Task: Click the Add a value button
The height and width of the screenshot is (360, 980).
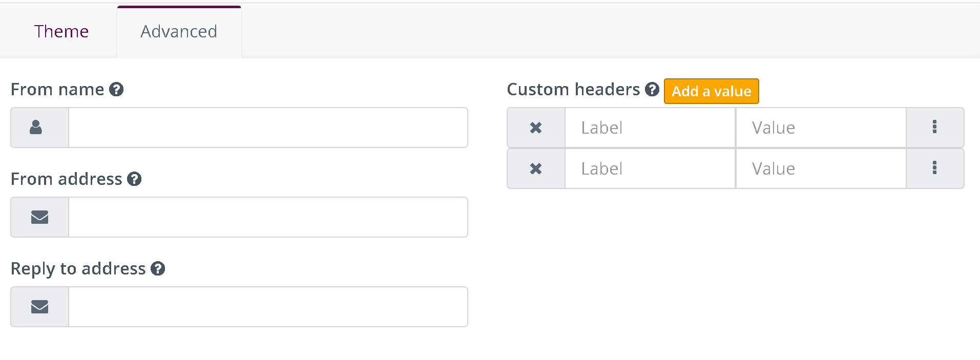Action: [711, 91]
